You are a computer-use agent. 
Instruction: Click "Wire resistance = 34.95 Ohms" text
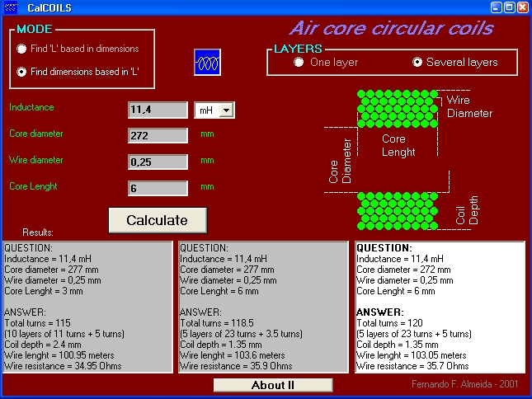click(x=63, y=366)
